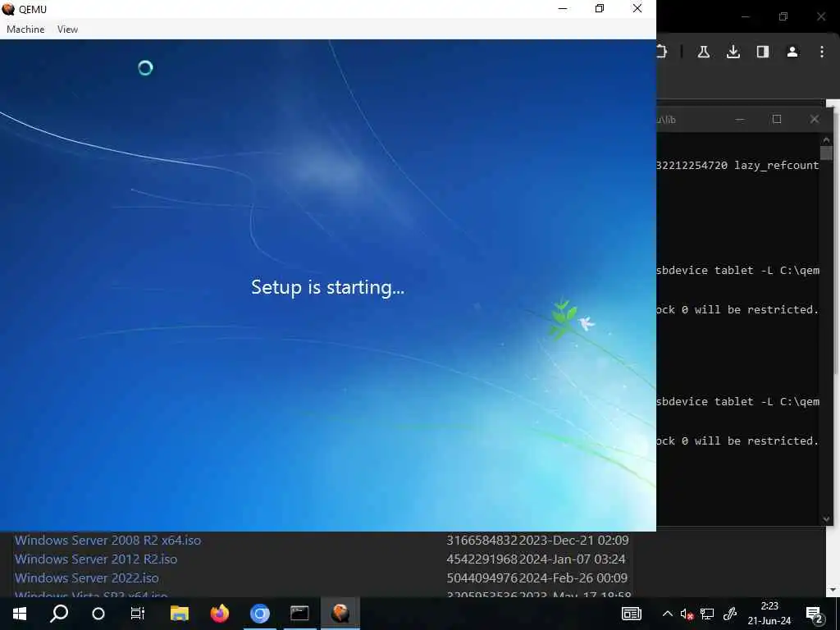Click date 2024-Feb-26 00:09

(x=573, y=578)
